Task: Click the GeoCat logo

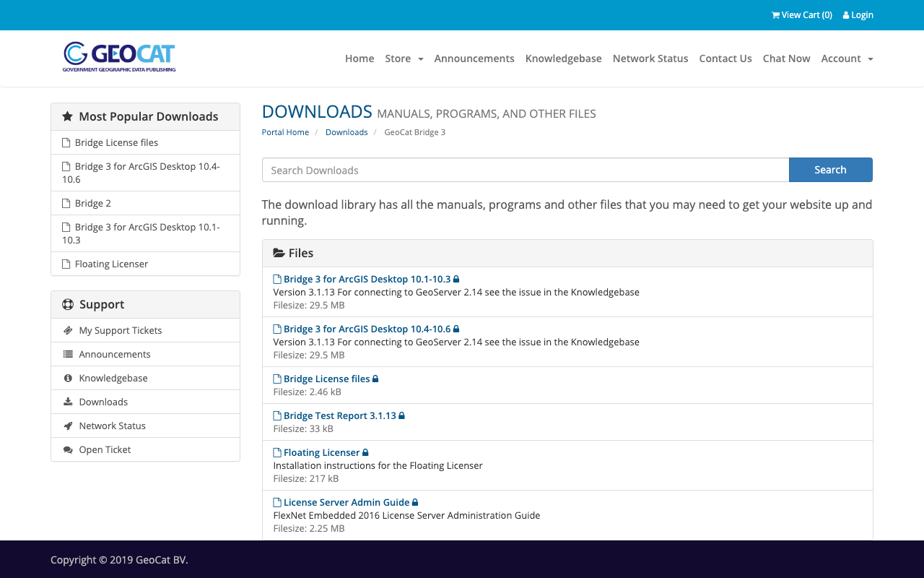Action: tap(120, 57)
